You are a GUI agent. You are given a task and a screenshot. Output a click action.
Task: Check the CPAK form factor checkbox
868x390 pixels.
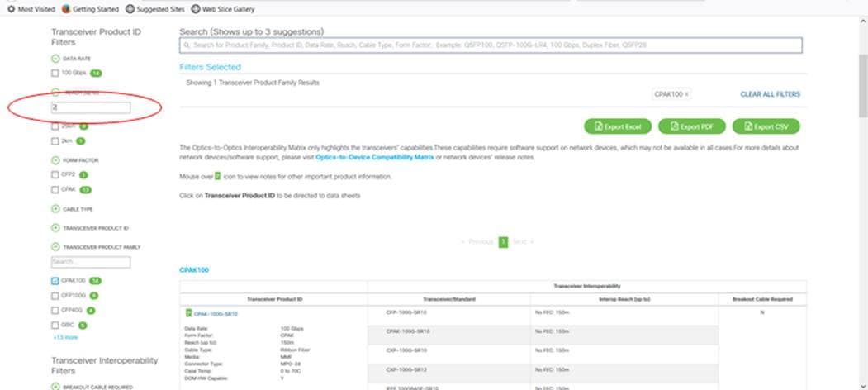[x=55, y=190]
